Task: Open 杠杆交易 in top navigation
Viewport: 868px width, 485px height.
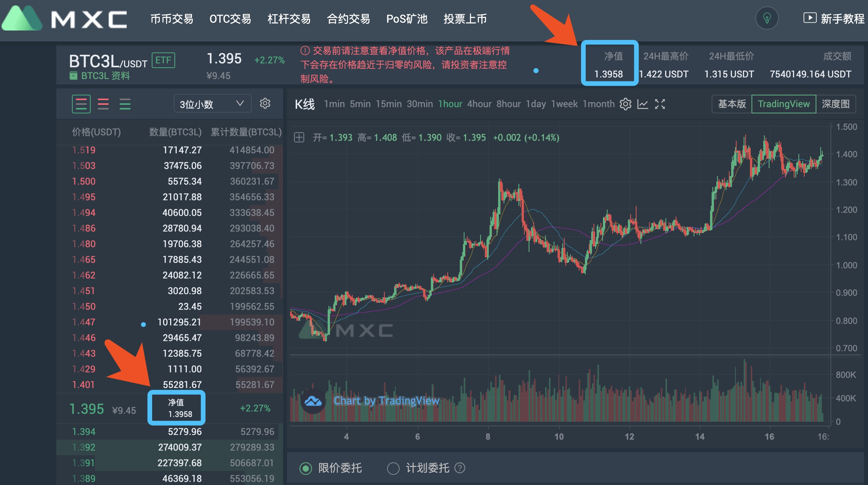Action: coord(289,19)
